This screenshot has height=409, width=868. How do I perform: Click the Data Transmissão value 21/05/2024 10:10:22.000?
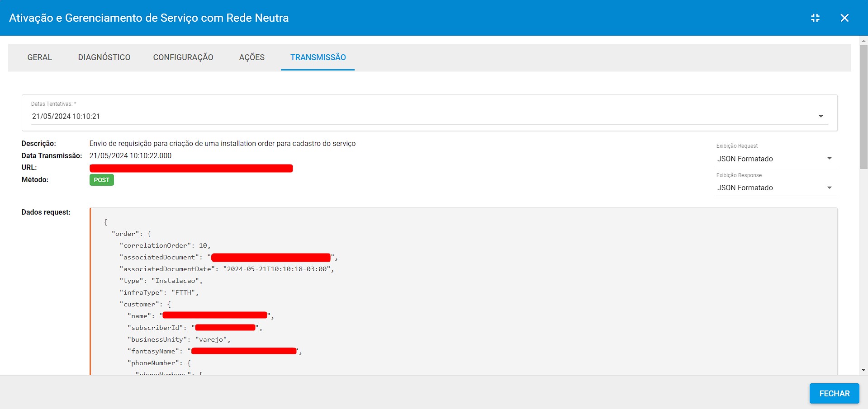pyautogui.click(x=130, y=155)
